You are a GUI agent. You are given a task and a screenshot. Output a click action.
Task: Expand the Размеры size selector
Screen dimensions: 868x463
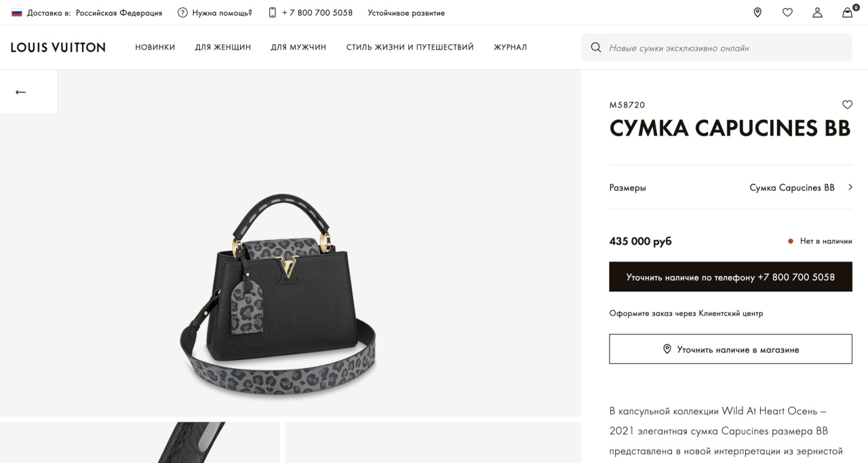(x=730, y=187)
